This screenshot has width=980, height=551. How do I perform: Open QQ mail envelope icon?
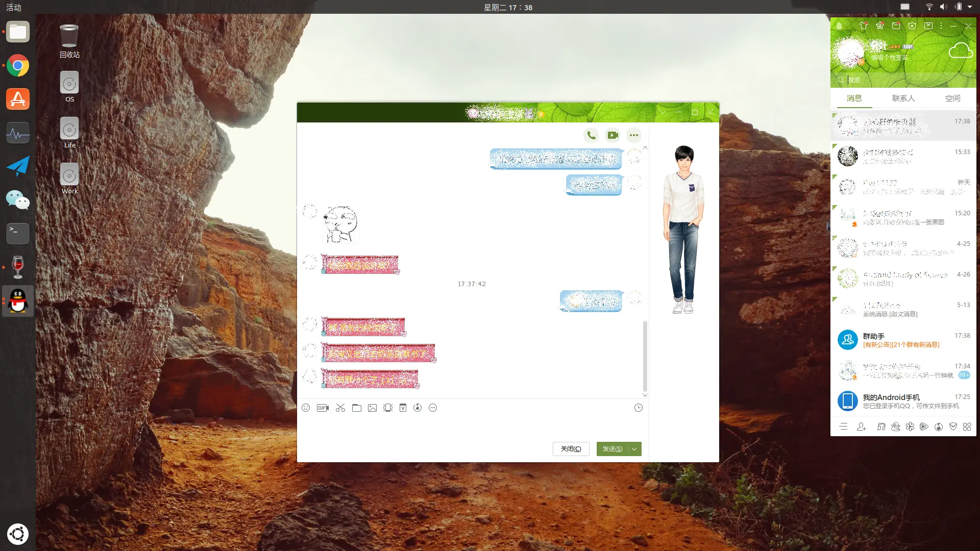pos(896,26)
